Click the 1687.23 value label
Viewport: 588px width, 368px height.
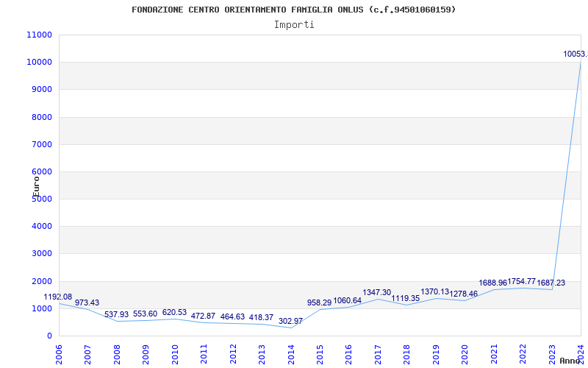551,283
